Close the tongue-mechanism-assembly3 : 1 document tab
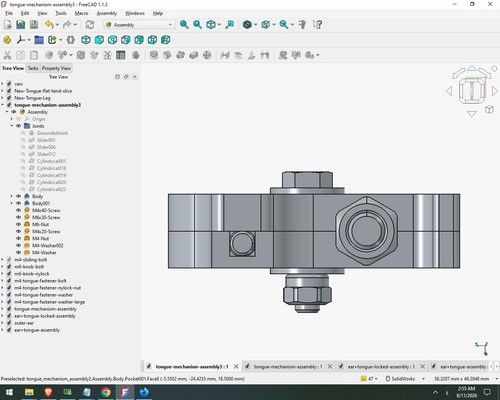The height and width of the screenshot is (400, 500). pyautogui.click(x=236, y=367)
